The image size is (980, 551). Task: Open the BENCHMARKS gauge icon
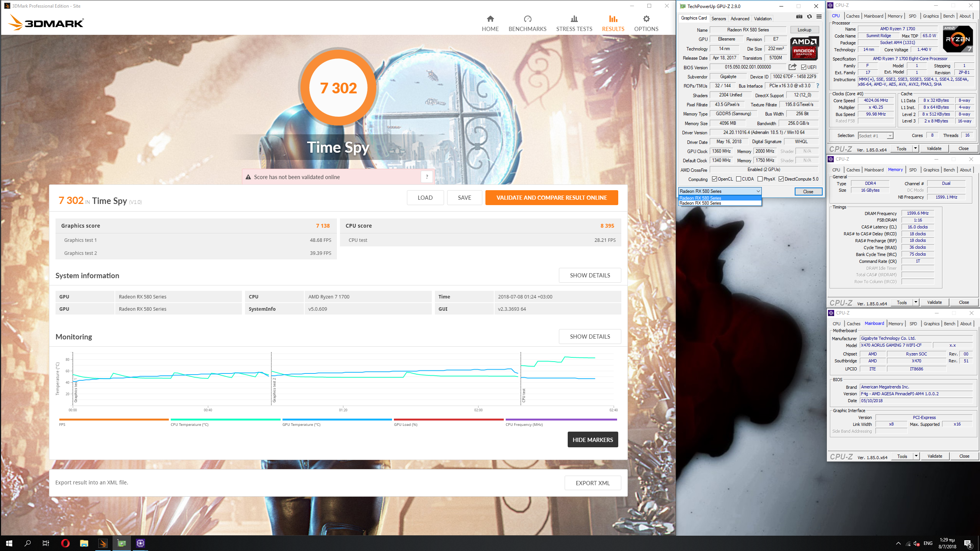(528, 19)
